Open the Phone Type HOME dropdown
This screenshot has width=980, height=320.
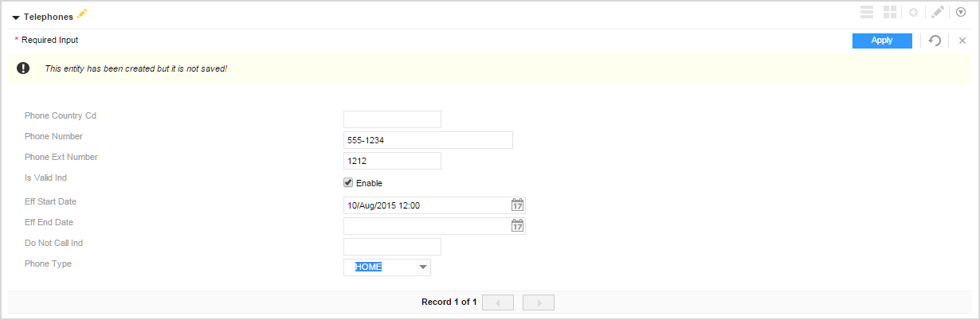[387, 267]
